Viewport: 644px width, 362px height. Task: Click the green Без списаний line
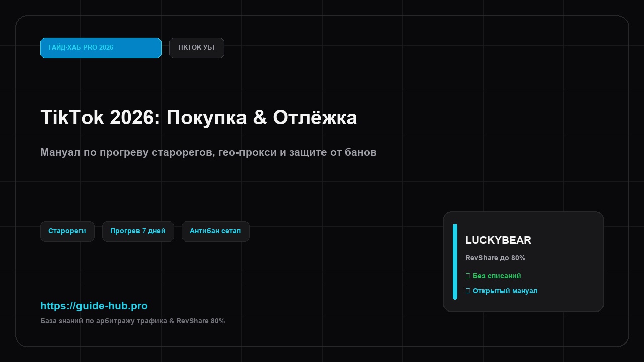pyautogui.click(x=493, y=276)
